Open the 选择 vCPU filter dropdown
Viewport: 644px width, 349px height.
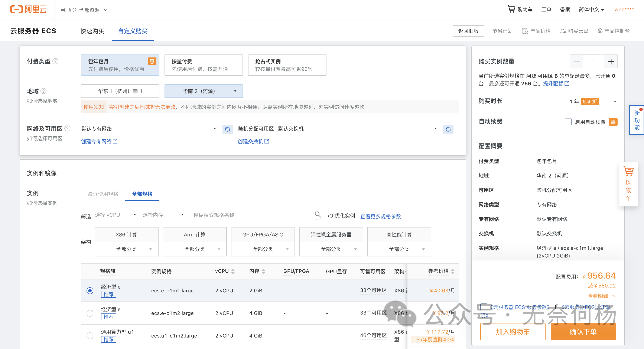pos(116,215)
